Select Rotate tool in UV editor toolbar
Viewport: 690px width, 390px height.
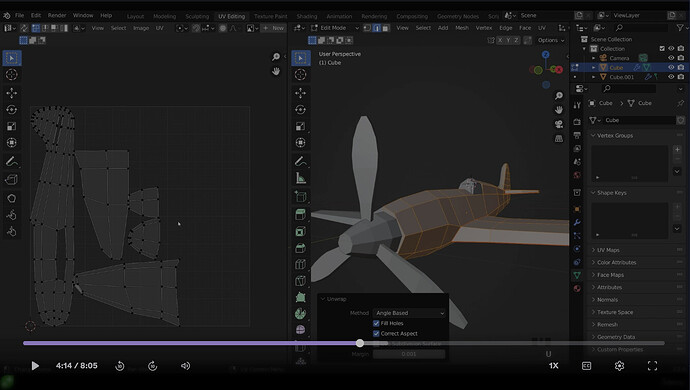coord(12,110)
